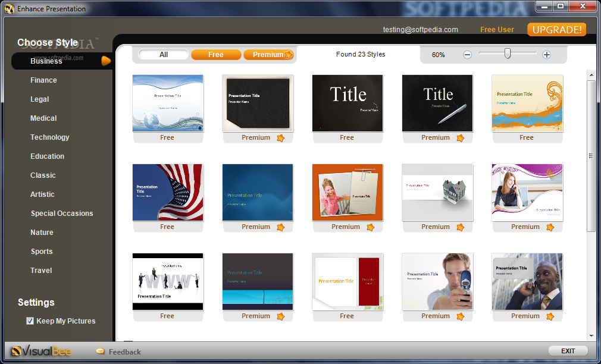The image size is (601, 364).
Task: Show All styles filter
Action: (x=163, y=55)
